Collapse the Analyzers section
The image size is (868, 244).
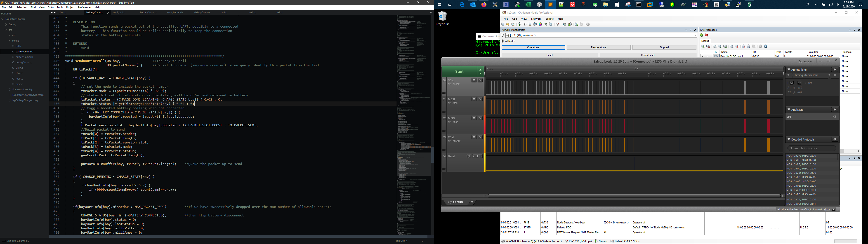pyautogui.click(x=789, y=110)
